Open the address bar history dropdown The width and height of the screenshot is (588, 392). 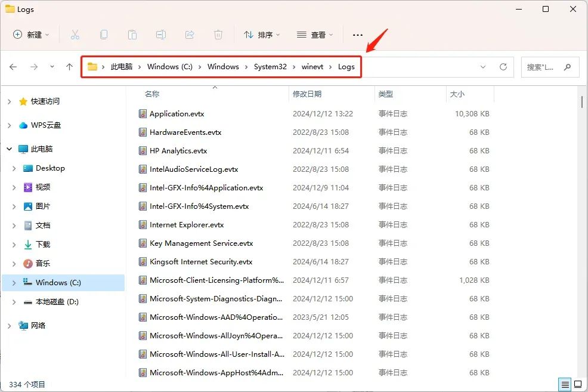[x=483, y=67]
